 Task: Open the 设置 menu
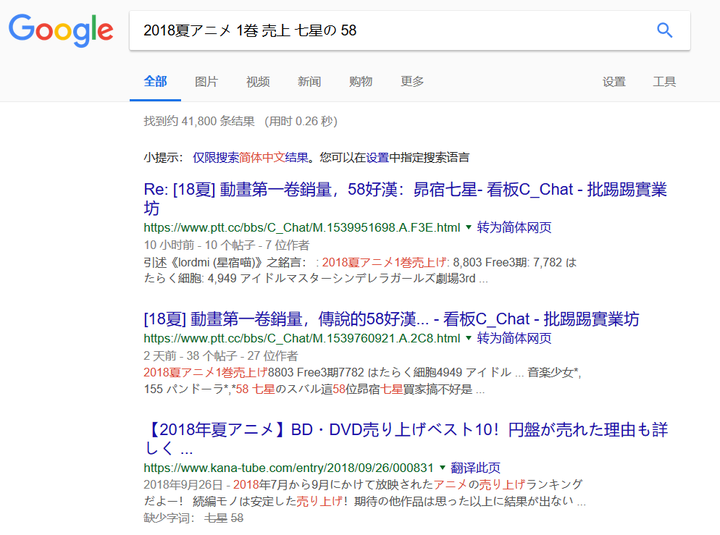click(x=614, y=82)
